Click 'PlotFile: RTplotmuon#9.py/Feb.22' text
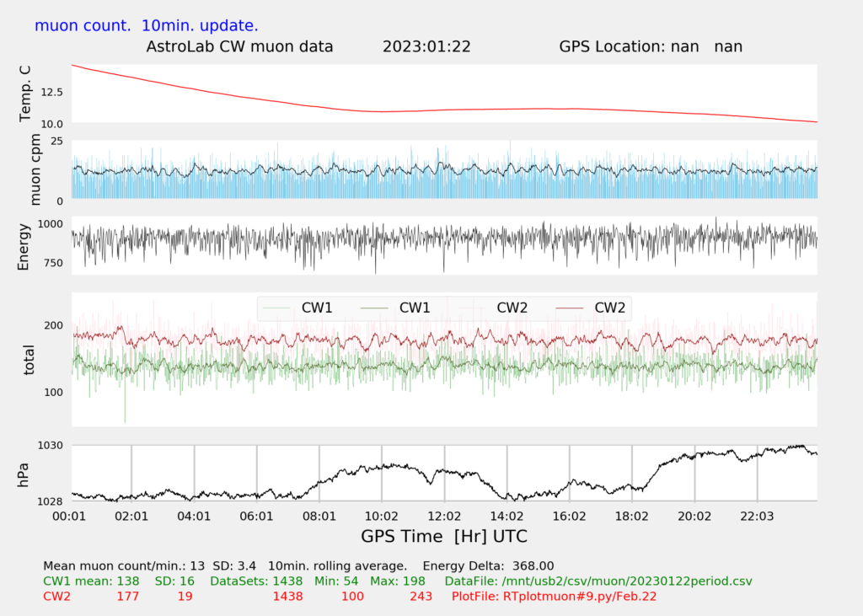Viewport: 863px width, 616px height. coord(554,597)
